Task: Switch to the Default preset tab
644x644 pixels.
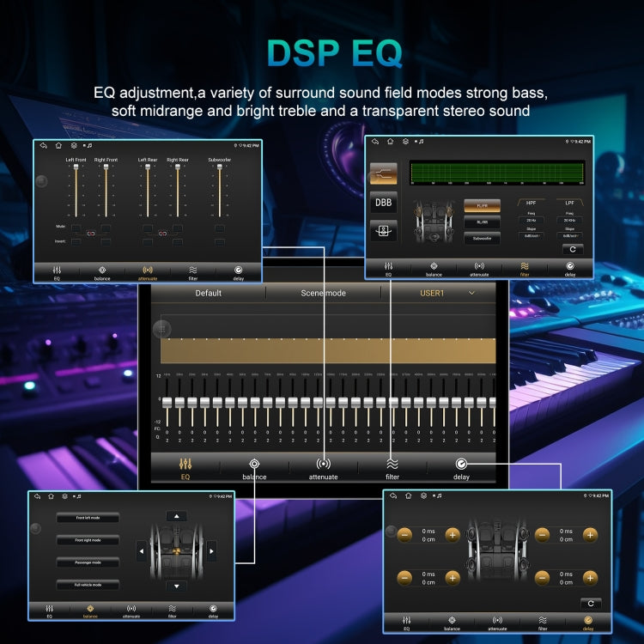Action: 208,293
